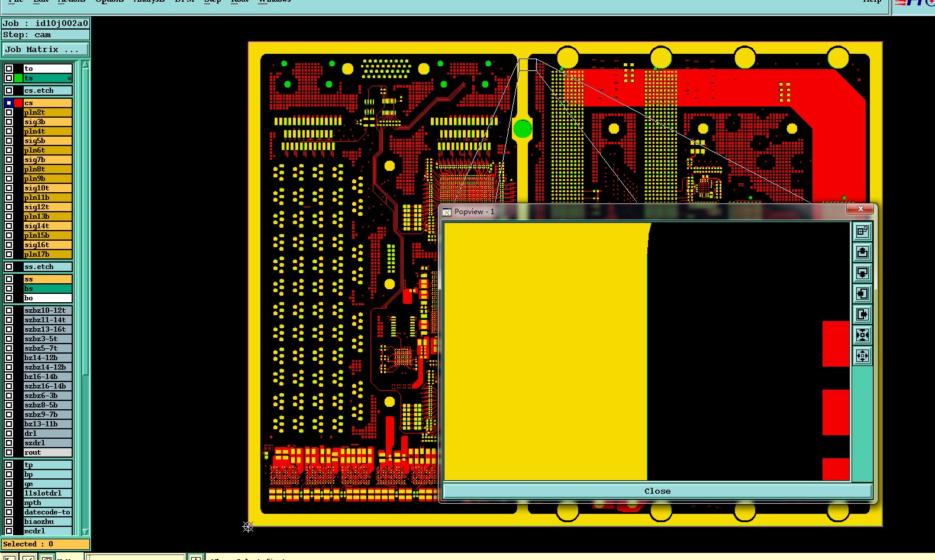
Task: Select the biaozhu layer row
Action: coord(47,522)
